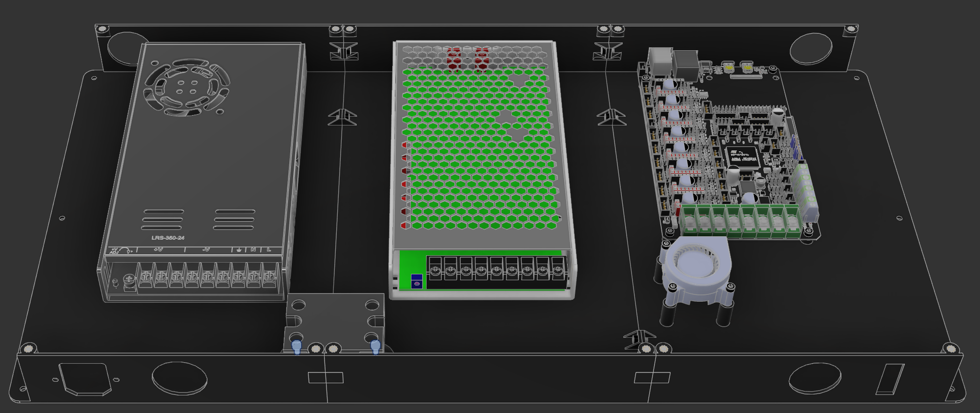Screen dimensions: 980x413
Task: Click the LRS-350-24 label on the power supply
Action: click(x=168, y=238)
